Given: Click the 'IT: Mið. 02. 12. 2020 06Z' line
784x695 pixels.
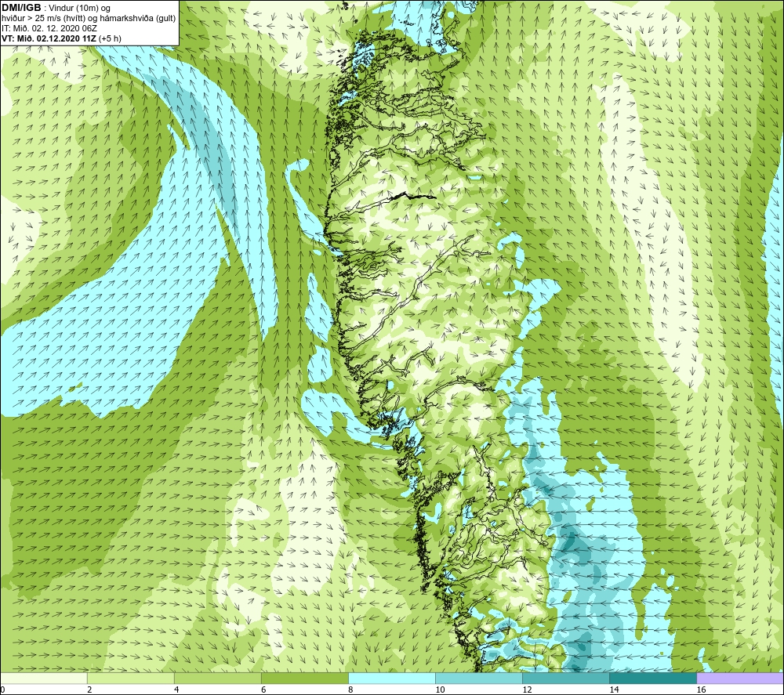Looking at the screenshot, I should coord(49,28).
